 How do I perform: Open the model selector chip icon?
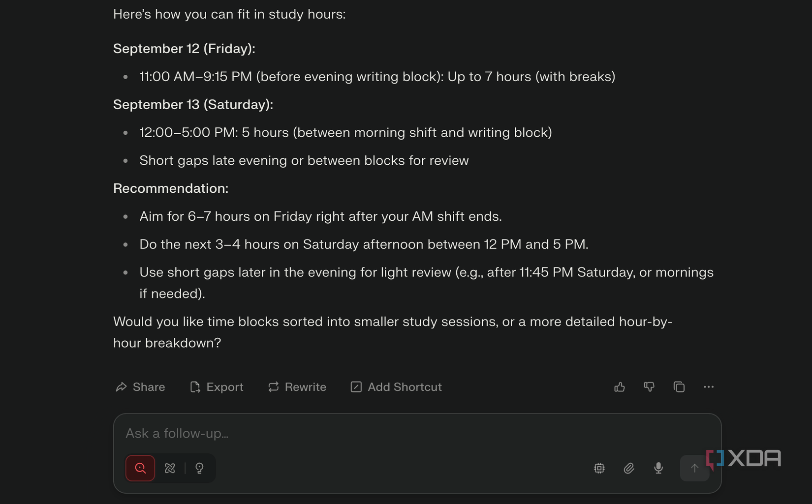tap(599, 468)
